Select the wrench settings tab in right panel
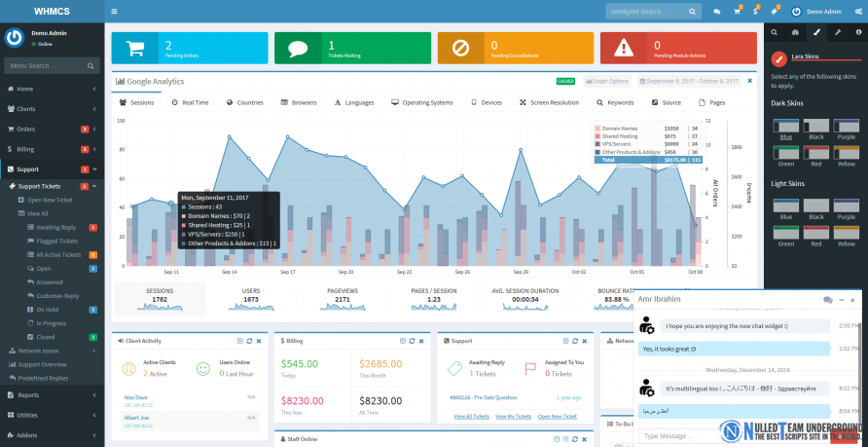 tap(838, 33)
